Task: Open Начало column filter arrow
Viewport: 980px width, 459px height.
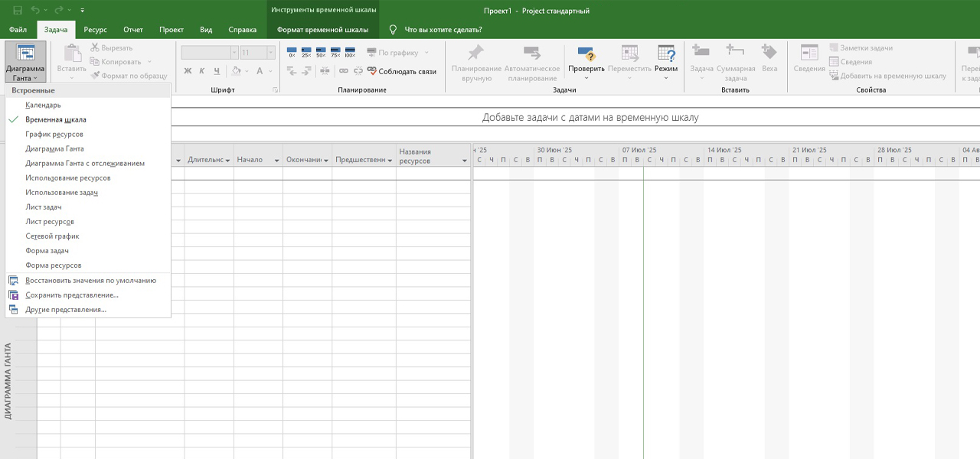Action: point(276,160)
